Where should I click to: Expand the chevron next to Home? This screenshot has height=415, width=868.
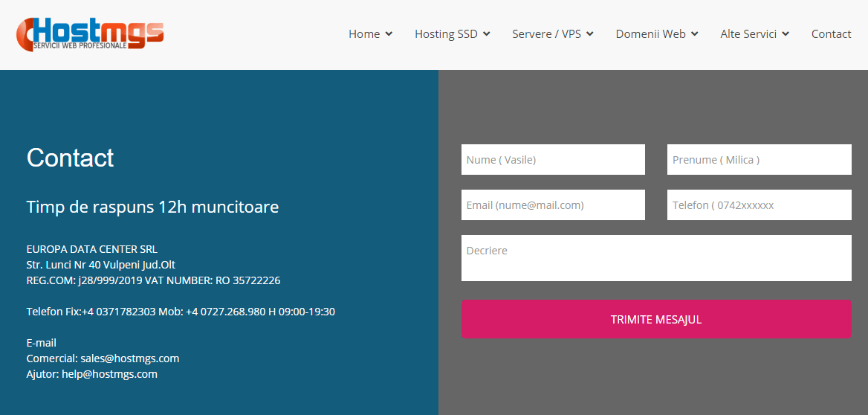coord(389,34)
